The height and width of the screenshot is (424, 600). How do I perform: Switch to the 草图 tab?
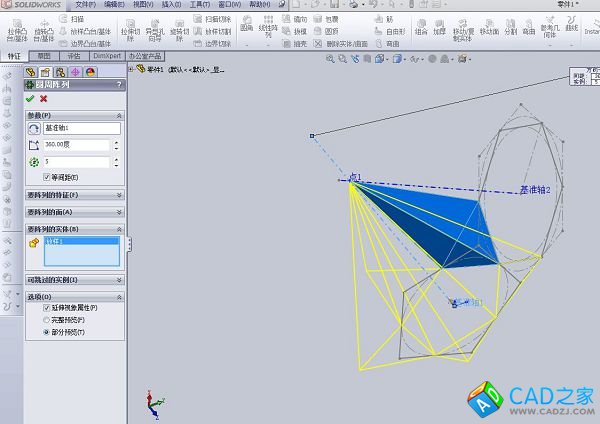pyautogui.click(x=44, y=57)
